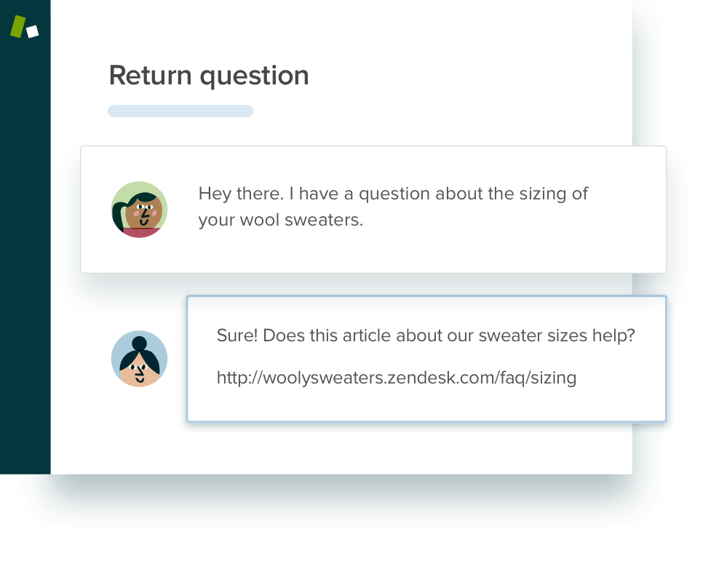Select the "Return question" ticket title
Viewport: 703px width, 588px height.
tap(209, 76)
